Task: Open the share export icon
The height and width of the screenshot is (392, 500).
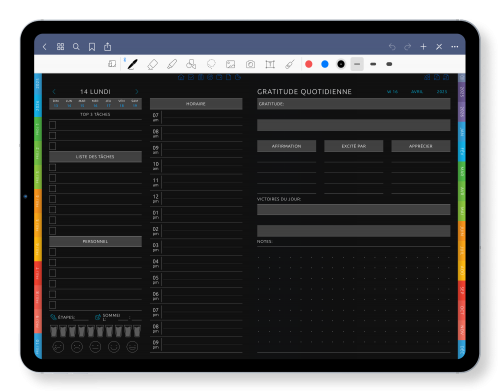Action: (x=107, y=47)
